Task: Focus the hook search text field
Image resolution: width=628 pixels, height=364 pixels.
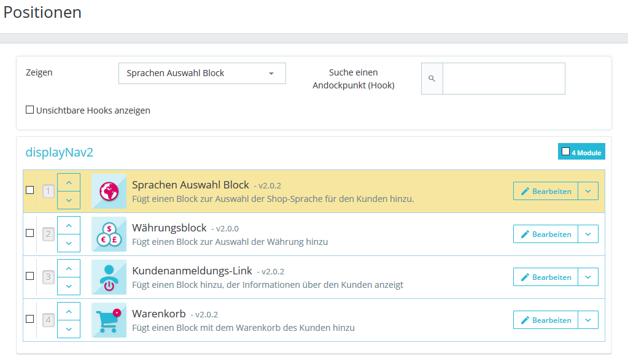Action: [504, 79]
